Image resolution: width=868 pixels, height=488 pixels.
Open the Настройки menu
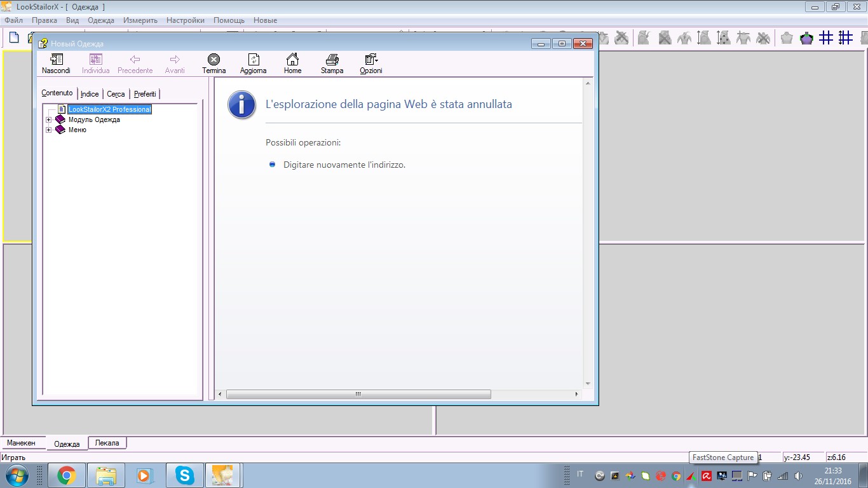186,20
